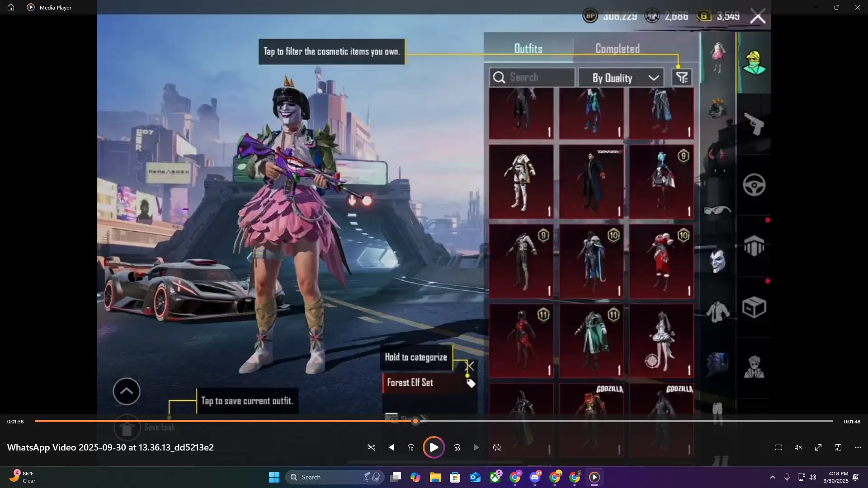
Task: Switch to mini player view
Action: 838,447
